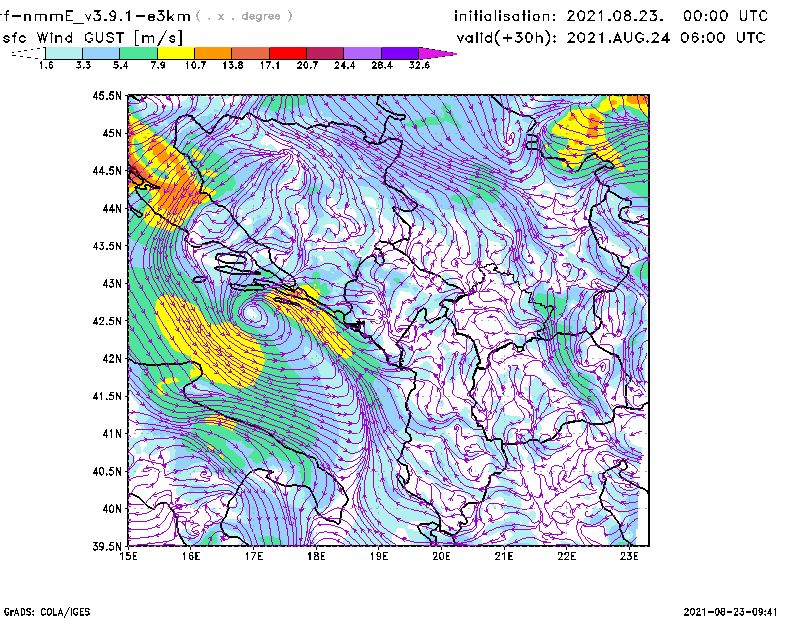The width and height of the screenshot is (800, 618).
Task: Click latitude label '42N'
Action: click(x=112, y=358)
